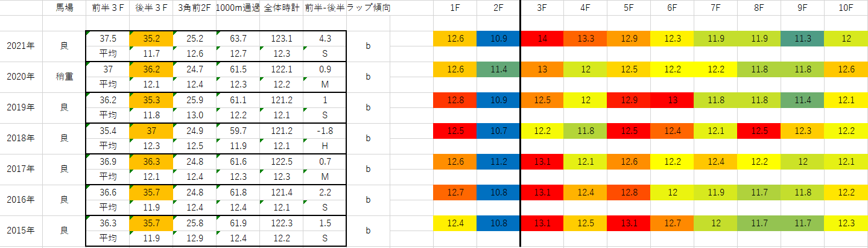Image resolution: width=868 pixels, height=248 pixels.
Task: Select the H pace cell for 2018年
Action: pyautogui.click(x=325, y=146)
